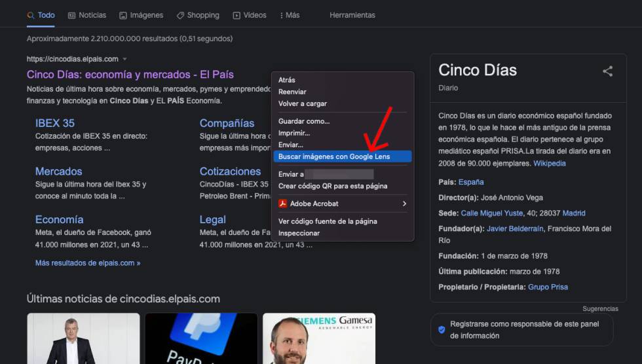This screenshot has height=364, width=642.
Task: Choose Crear código QR para esta página
Action: point(343,186)
